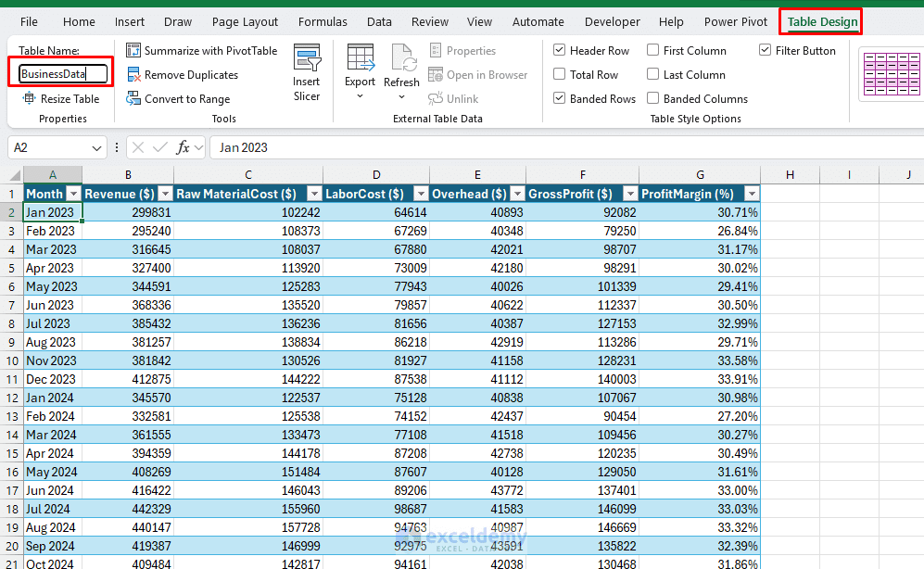
Task: Open the Month column filter dropdown
Action: pos(73,194)
